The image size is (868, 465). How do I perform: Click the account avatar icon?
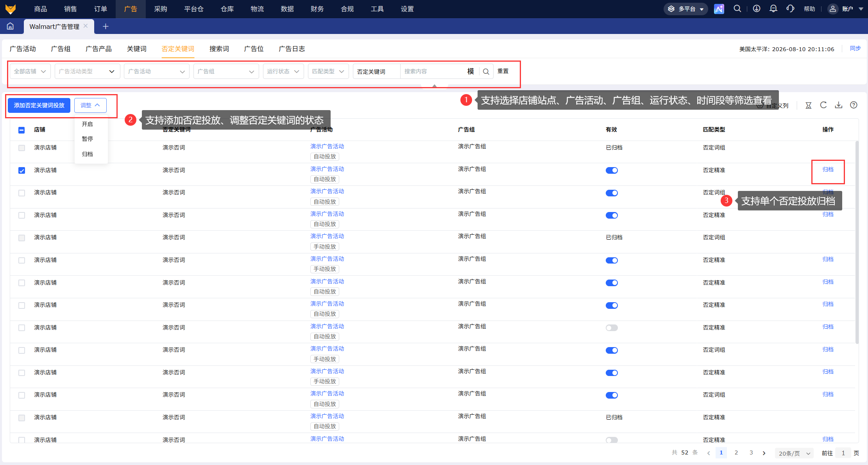tap(833, 9)
